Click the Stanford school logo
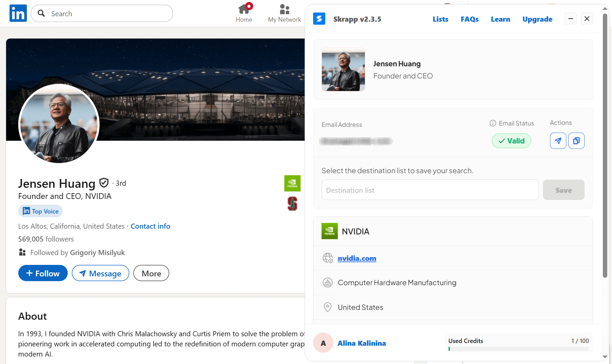This screenshot has width=612, height=364. [292, 204]
